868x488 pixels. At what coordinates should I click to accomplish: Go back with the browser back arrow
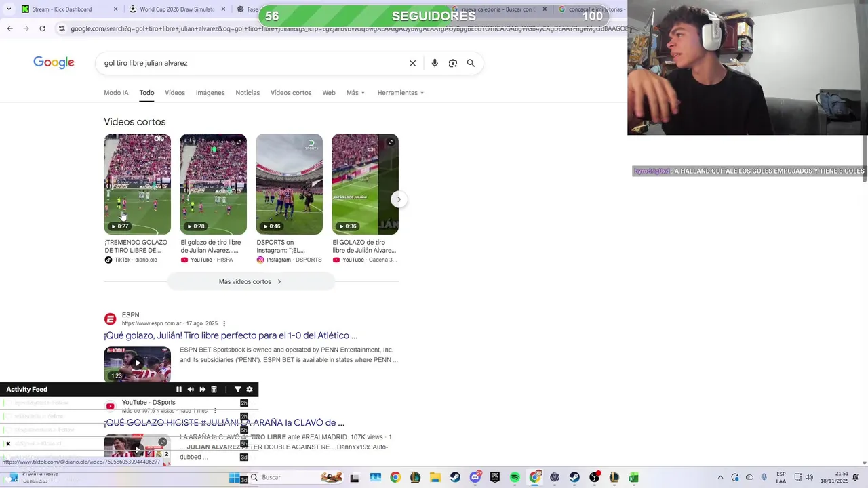(x=9, y=28)
